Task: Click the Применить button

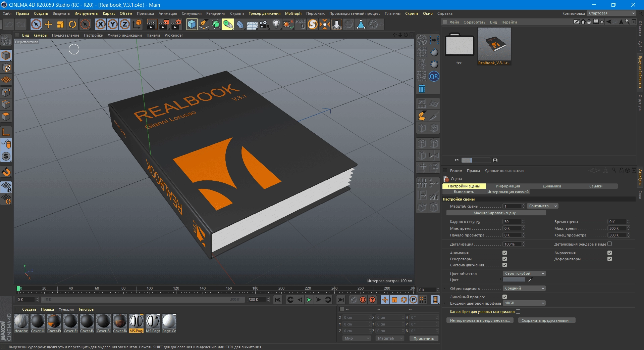Action: point(424,339)
